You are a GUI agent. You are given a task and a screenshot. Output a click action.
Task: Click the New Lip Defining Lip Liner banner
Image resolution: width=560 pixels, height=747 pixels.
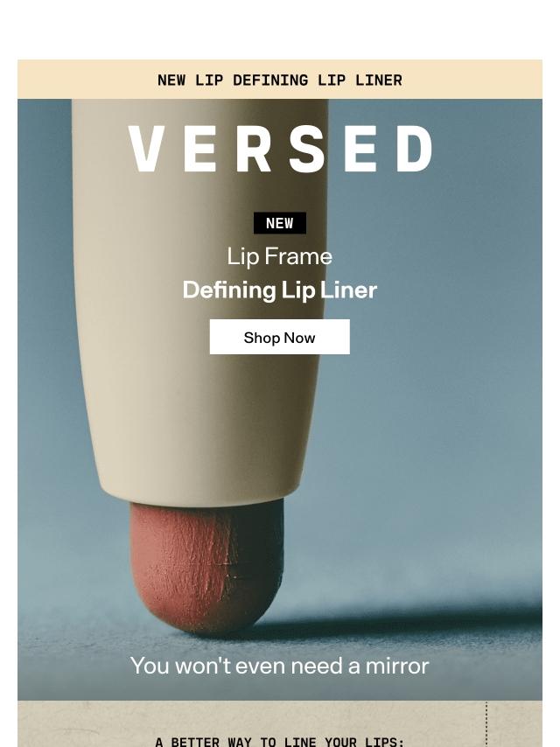coord(280,80)
